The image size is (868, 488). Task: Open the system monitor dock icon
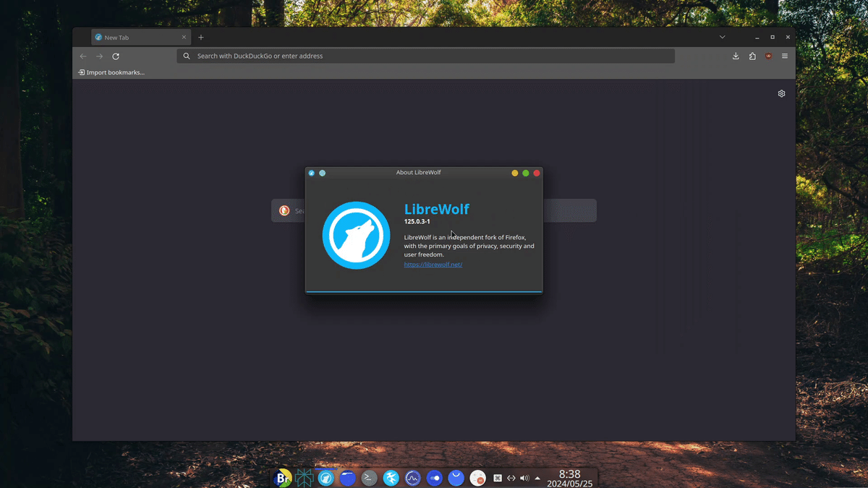click(x=413, y=478)
